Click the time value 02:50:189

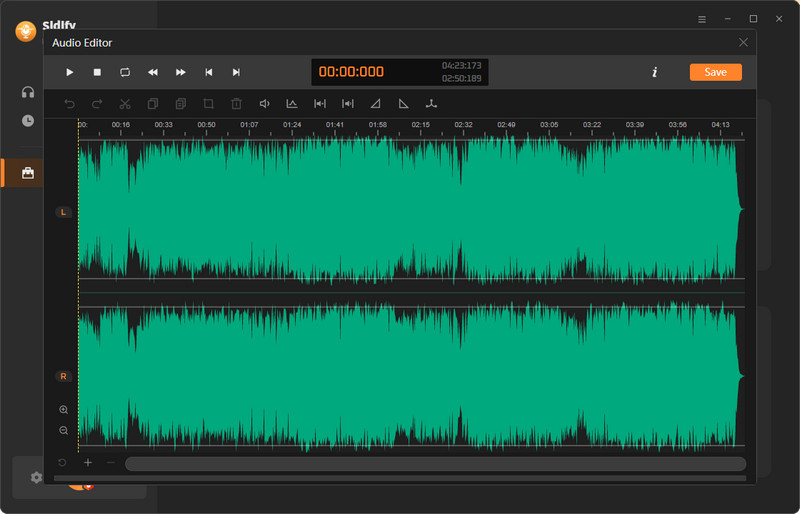[462, 79]
